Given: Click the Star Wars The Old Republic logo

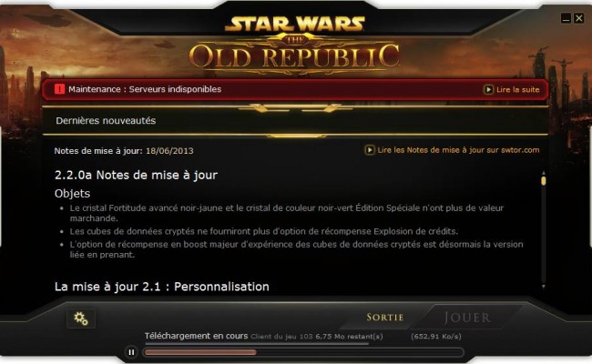Looking at the screenshot, I should pyautogui.click(x=294, y=45).
